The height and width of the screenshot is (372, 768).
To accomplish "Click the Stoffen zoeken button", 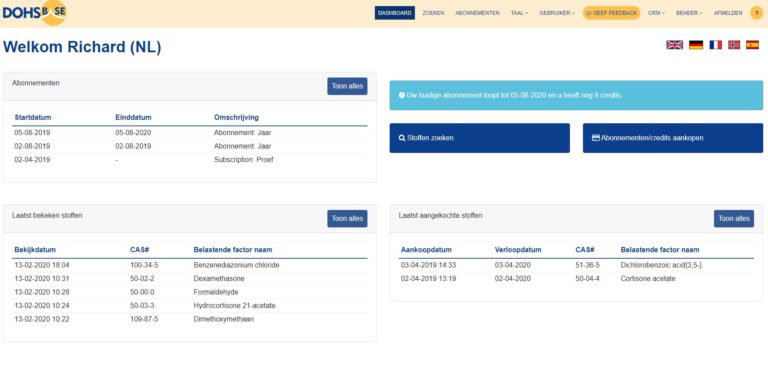I will coord(480,138).
